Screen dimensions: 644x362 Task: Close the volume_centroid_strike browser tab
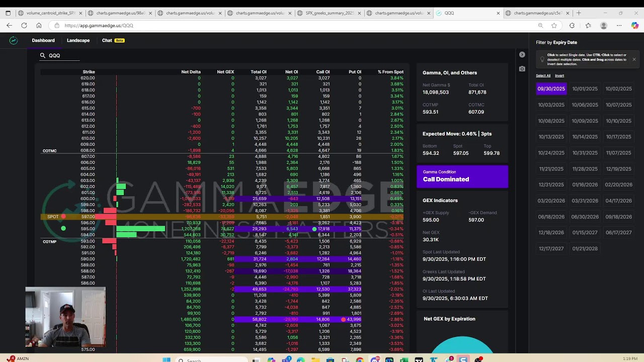point(80,13)
